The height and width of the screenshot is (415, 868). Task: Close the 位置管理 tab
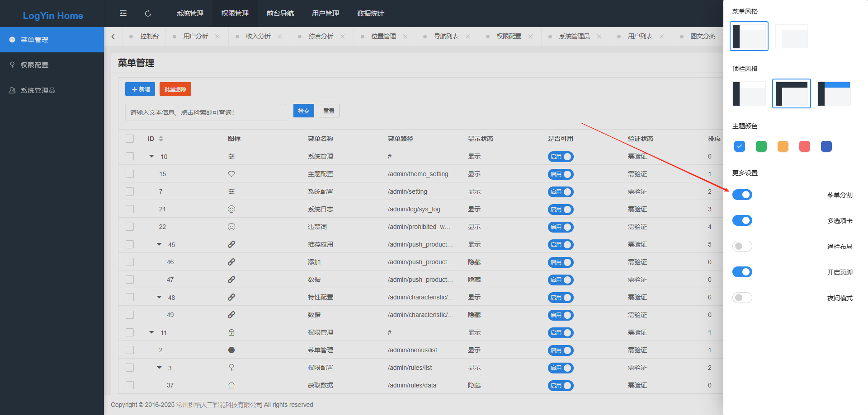405,37
